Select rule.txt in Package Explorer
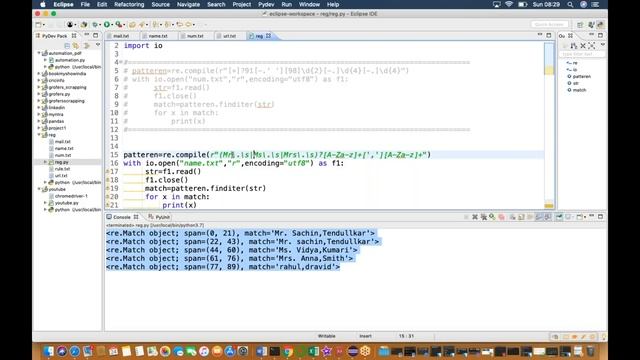 click(x=62, y=169)
